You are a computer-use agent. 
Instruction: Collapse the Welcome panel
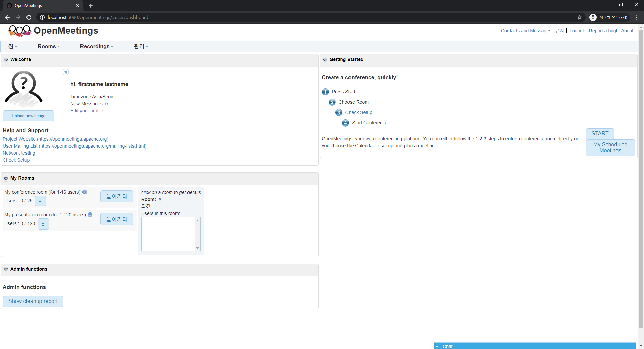(x=6, y=60)
